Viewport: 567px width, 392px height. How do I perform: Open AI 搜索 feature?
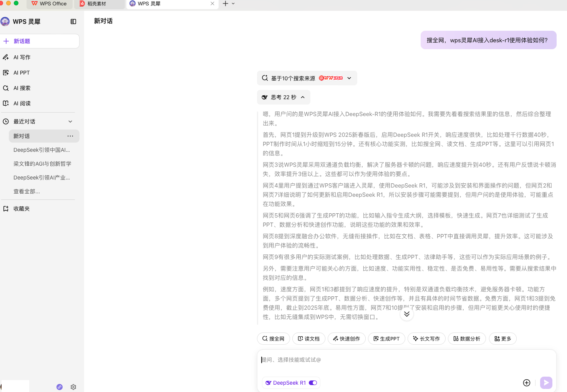click(22, 88)
